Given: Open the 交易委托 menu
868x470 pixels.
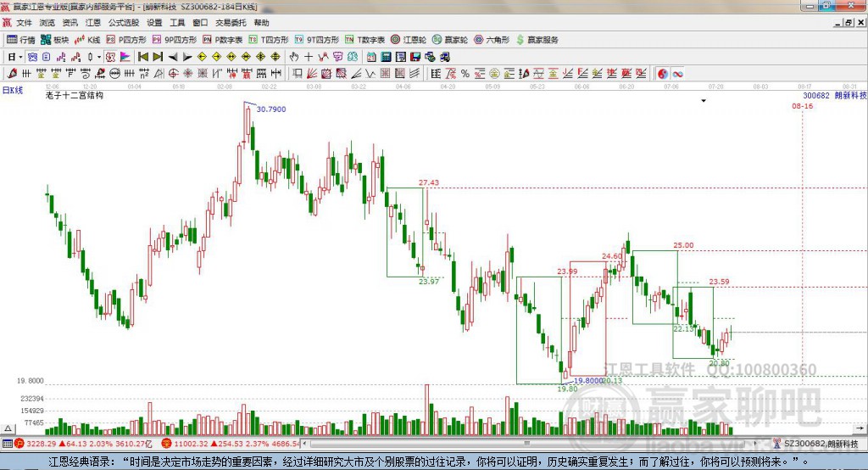Looking at the screenshot, I should (231, 23).
